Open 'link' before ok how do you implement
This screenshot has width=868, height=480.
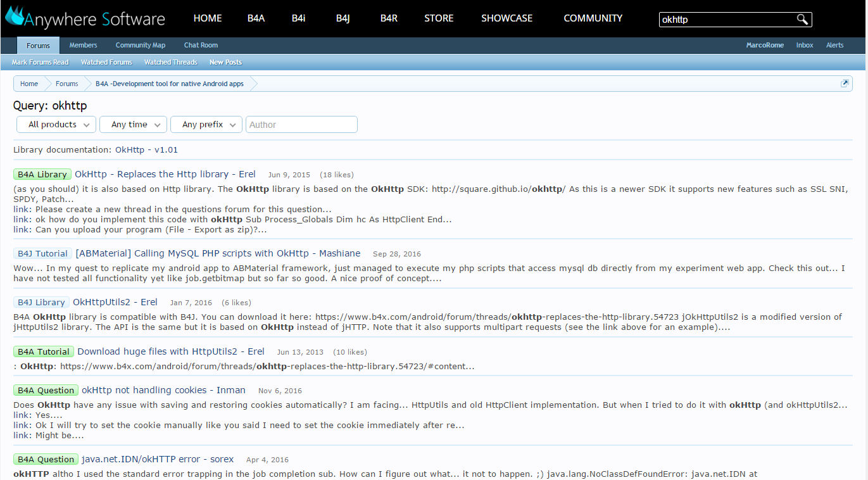click(x=22, y=219)
